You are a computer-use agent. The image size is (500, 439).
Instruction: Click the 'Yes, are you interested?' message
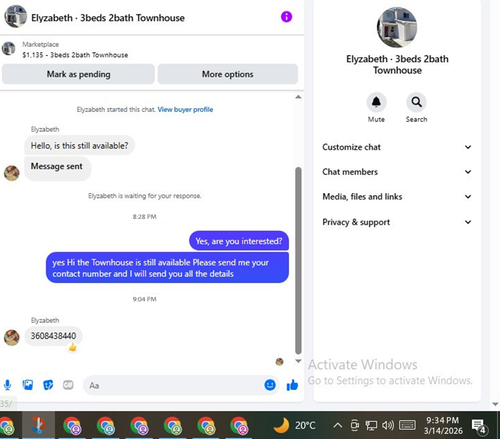[x=239, y=241]
